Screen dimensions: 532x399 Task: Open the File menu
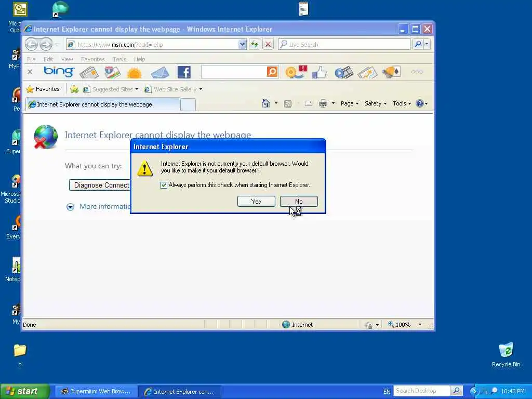click(31, 59)
